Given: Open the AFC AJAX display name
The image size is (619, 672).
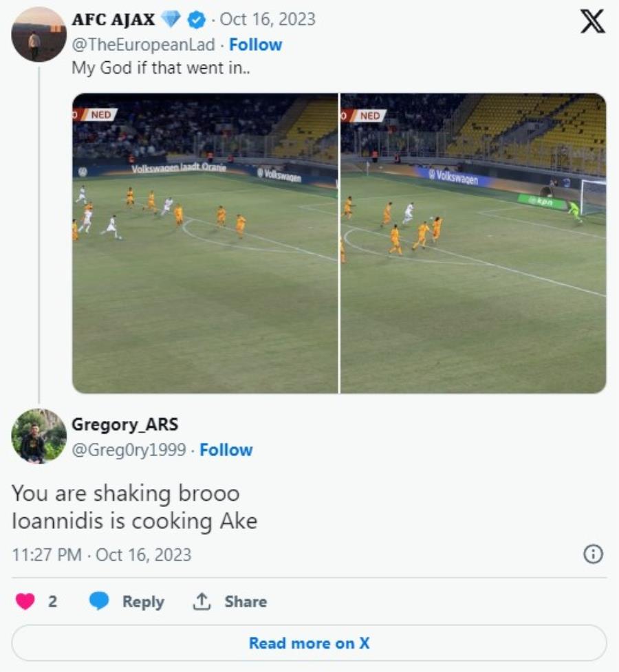Looking at the screenshot, I should click(113, 20).
